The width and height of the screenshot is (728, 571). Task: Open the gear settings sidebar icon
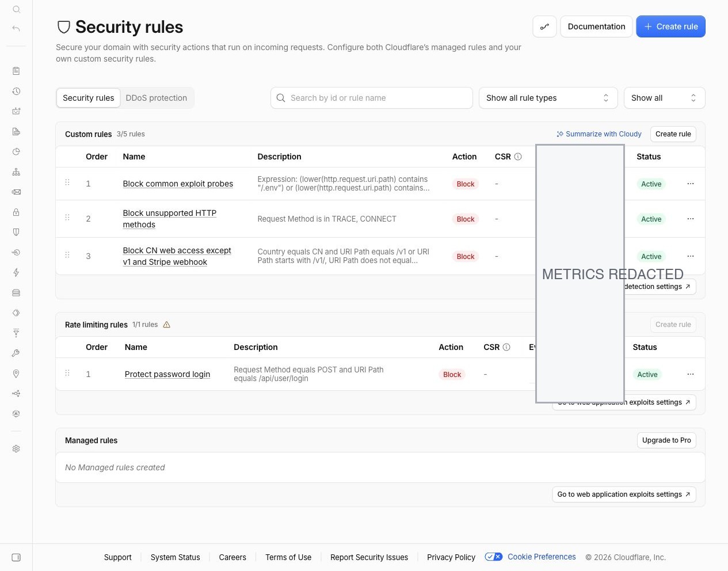point(16,448)
